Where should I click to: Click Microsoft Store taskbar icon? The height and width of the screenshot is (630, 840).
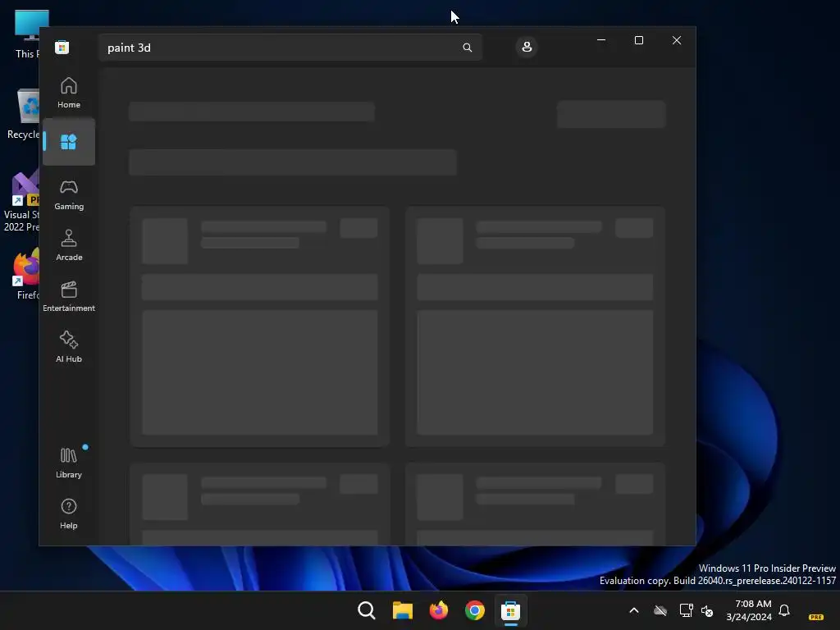510,610
